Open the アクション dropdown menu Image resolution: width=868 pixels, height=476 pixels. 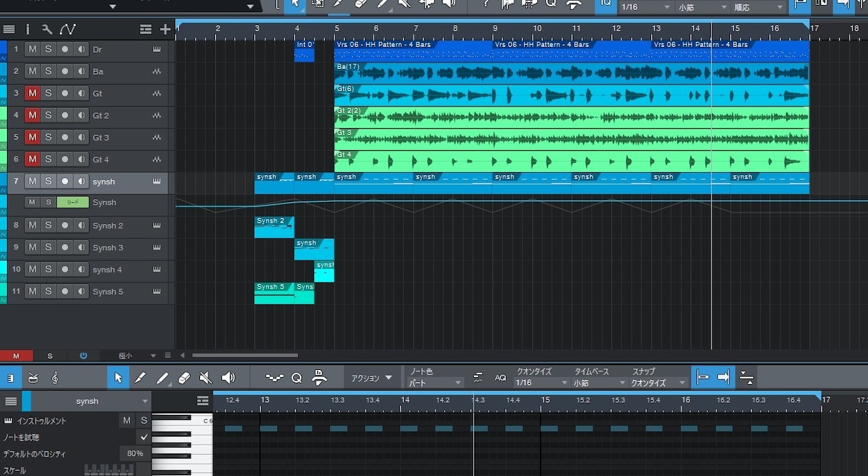[x=372, y=378]
